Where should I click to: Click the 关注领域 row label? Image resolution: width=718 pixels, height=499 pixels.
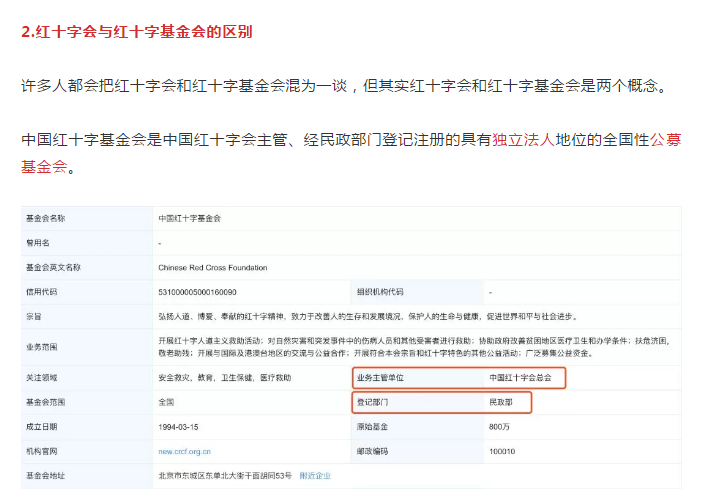tap(42, 378)
